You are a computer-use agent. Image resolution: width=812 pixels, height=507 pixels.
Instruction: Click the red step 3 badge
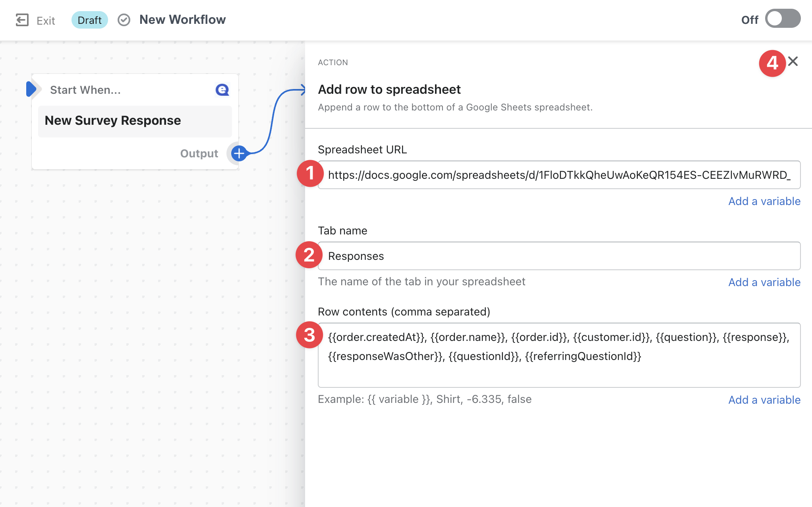(309, 335)
